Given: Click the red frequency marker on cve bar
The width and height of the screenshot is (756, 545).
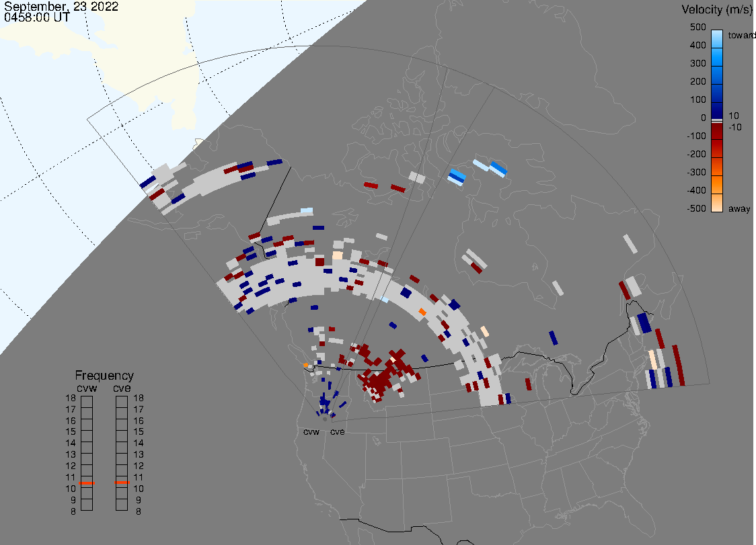Looking at the screenshot, I should [x=122, y=483].
